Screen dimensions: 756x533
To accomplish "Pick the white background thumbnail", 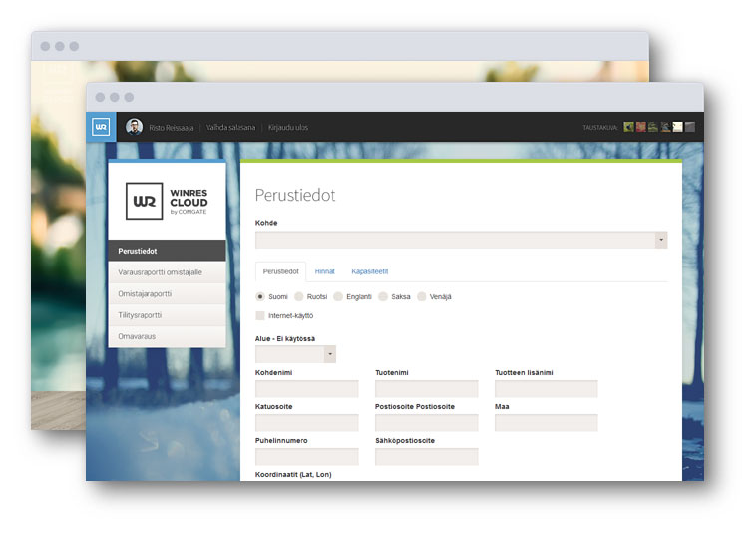I will pos(678,127).
